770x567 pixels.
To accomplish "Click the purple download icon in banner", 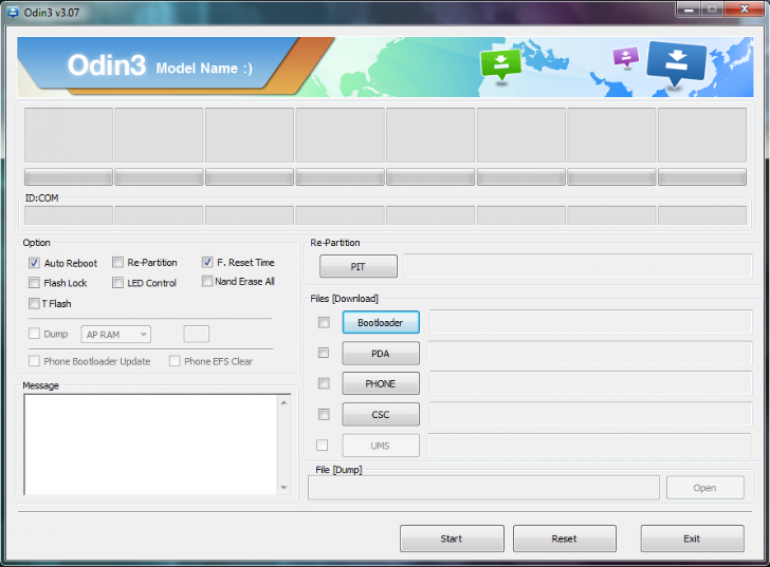I will pyautogui.click(x=626, y=56).
